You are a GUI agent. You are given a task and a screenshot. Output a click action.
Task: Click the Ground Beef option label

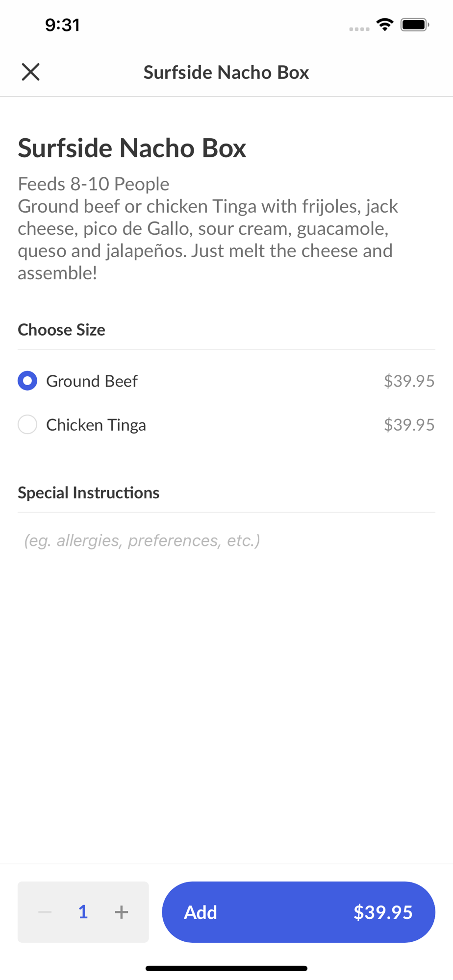(92, 381)
